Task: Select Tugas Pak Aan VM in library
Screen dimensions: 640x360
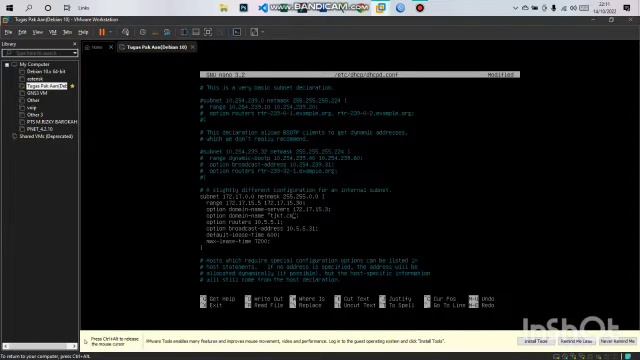Action: pos(47,86)
